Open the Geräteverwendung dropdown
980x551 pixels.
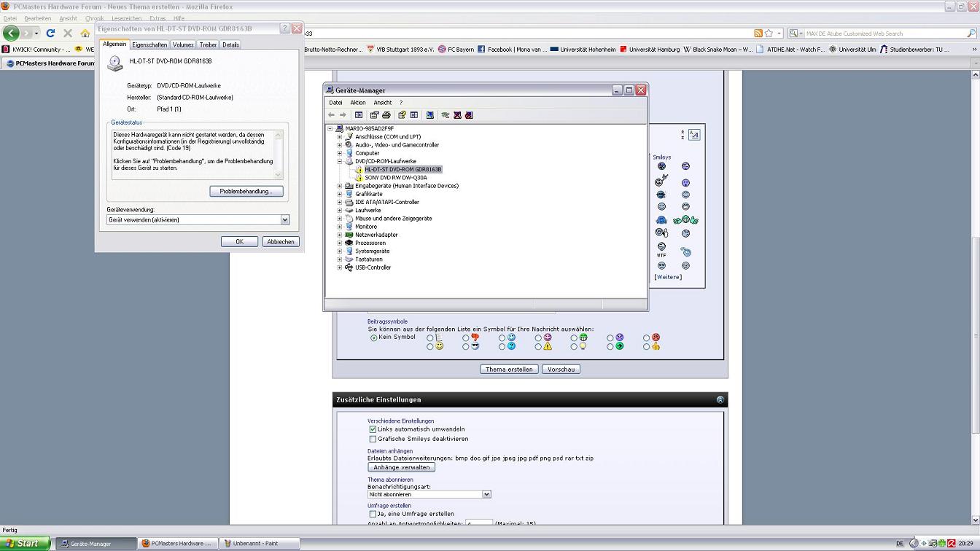point(285,219)
